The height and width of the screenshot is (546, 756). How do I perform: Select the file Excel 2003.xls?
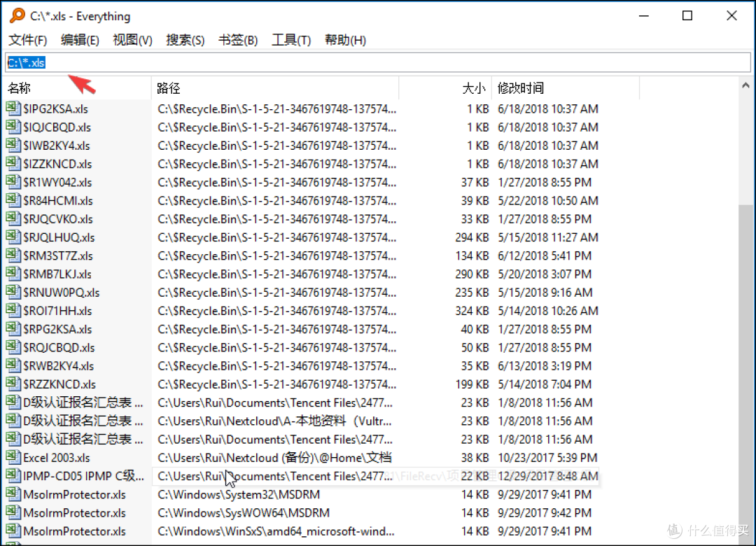pos(57,457)
